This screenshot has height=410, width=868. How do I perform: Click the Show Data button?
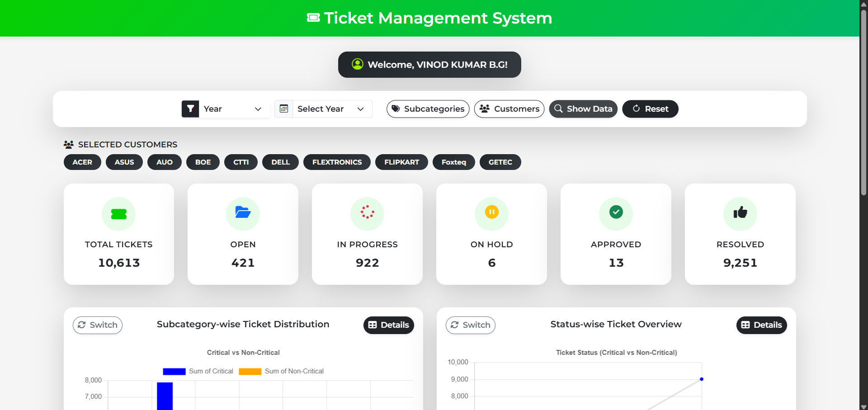tap(583, 109)
